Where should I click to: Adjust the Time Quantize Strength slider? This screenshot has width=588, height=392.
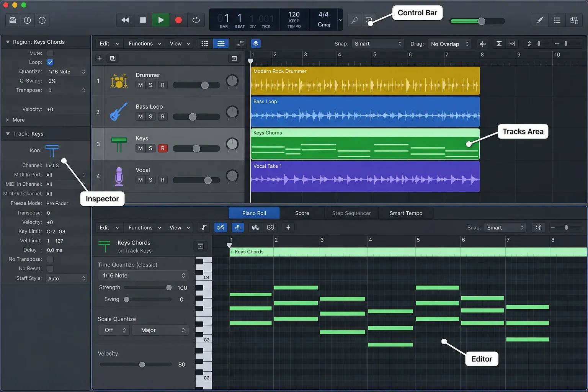click(148, 287)
